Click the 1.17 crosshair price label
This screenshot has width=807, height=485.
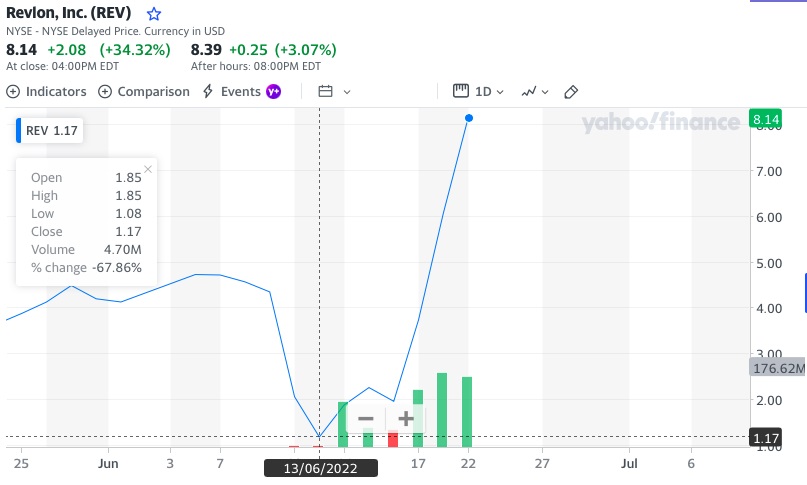pyautogui.click(x=765, y=438)
